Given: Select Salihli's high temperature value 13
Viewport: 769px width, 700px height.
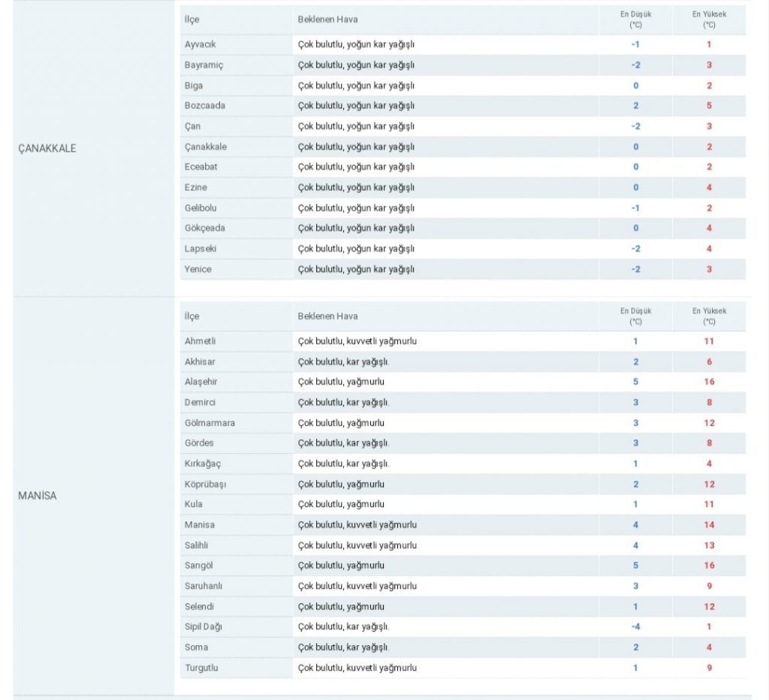Looking at the screenshot, I should click(x=709, y=545).
